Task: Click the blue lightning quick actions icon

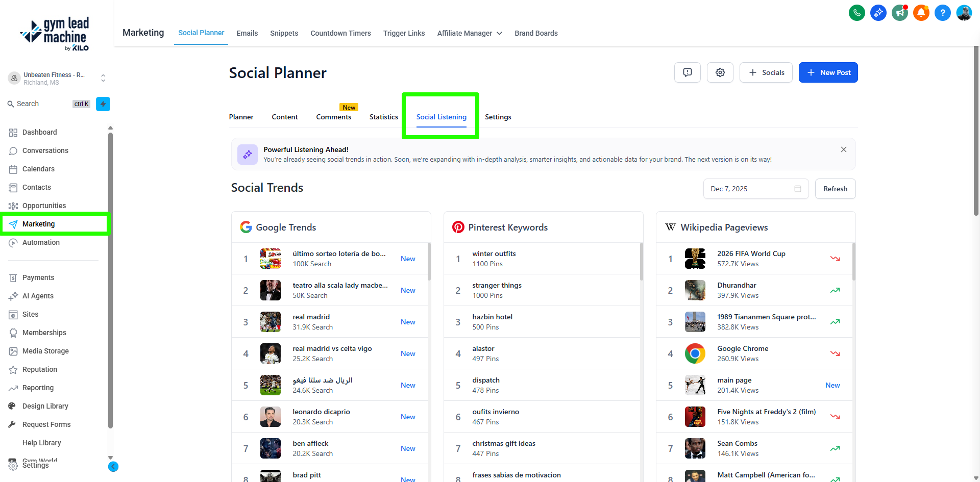Action: click(103, 104)
